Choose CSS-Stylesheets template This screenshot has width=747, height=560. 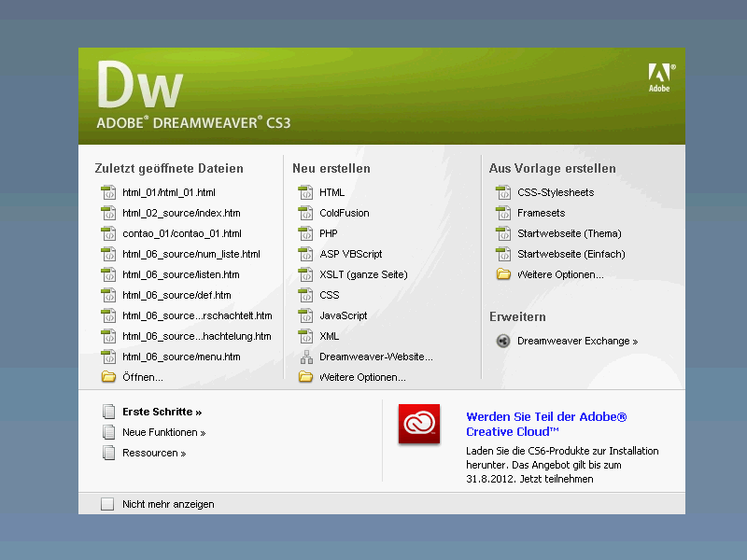coord(556,193)
